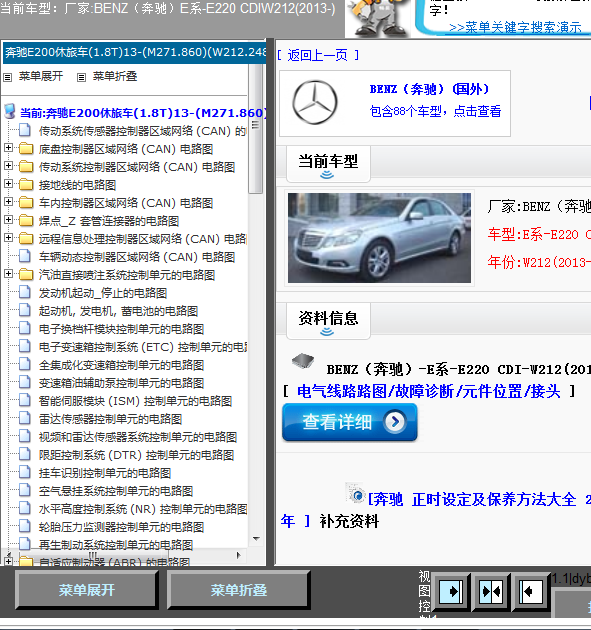Select 轮胎压力监测器控制单元的电路图 tree item
The height and width of the screenshot is (630, 591).
click(121, 527)
